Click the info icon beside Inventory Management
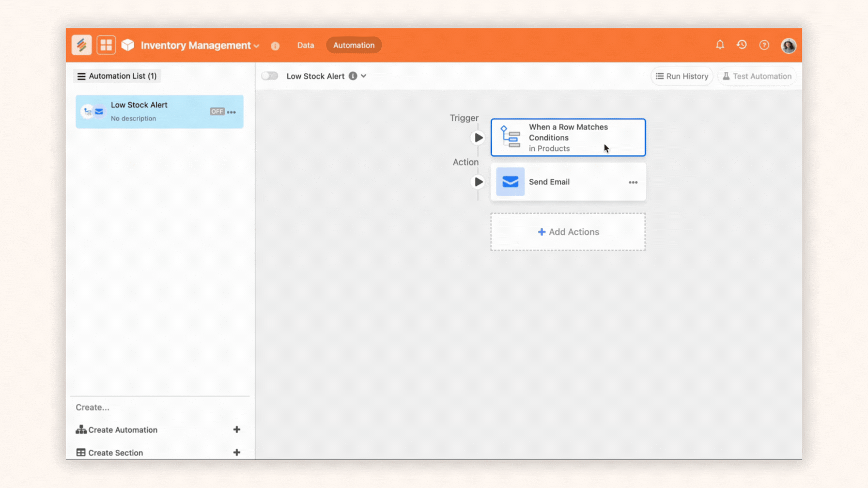Viewport: 868px width, 488px height. coord(275,46)
